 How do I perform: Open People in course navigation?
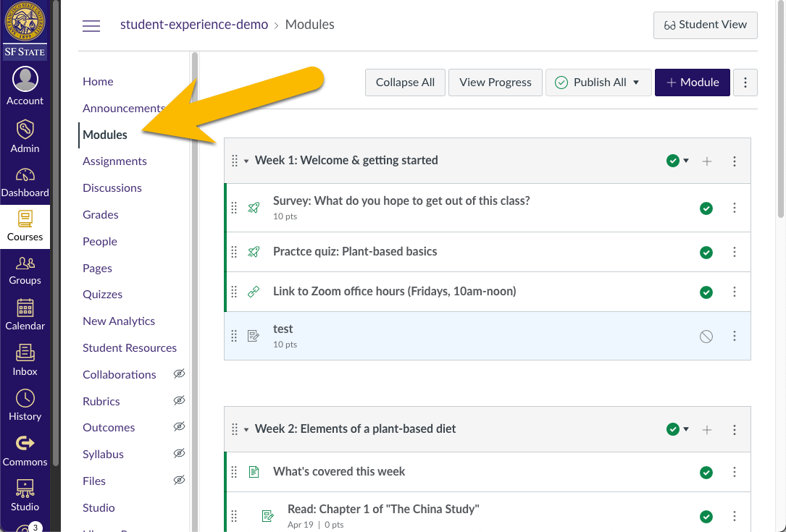coord(100,242)
